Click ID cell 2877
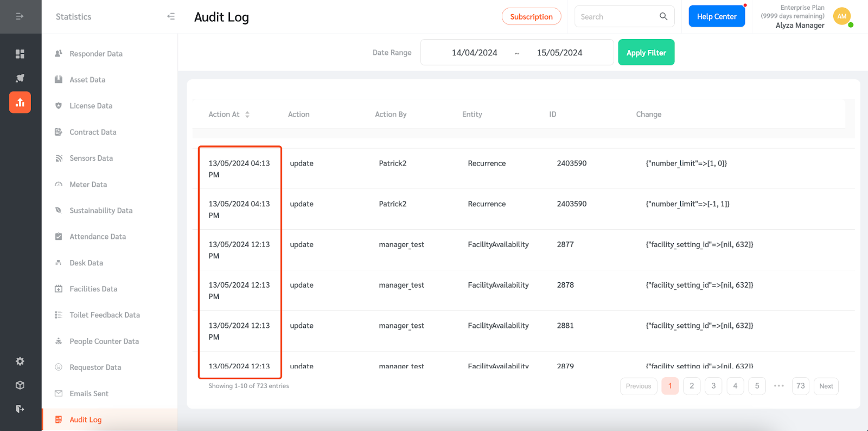This screenshot has height=431, width=868. (565, 244)
